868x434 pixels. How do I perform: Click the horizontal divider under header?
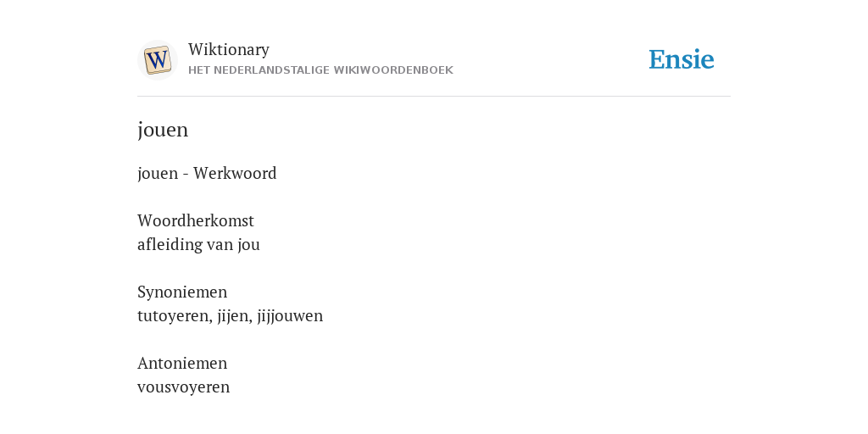[434, 97]
